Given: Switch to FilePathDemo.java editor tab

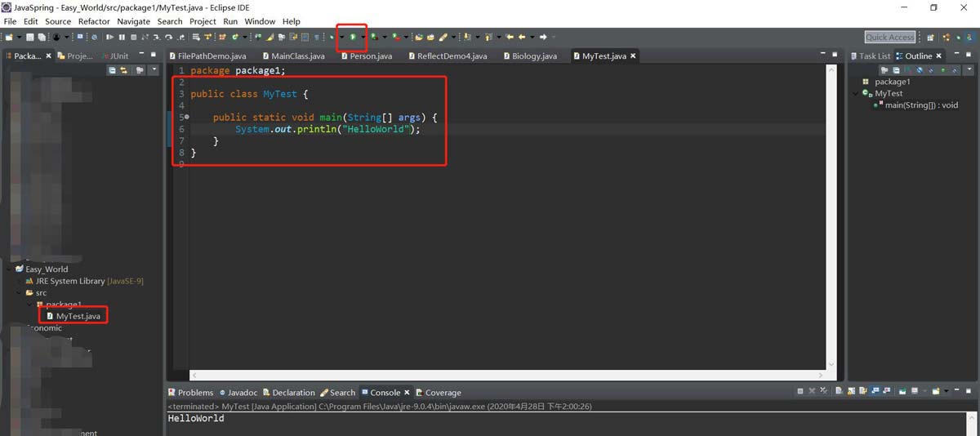Looking at the screenshot, I should pos(207,56).
